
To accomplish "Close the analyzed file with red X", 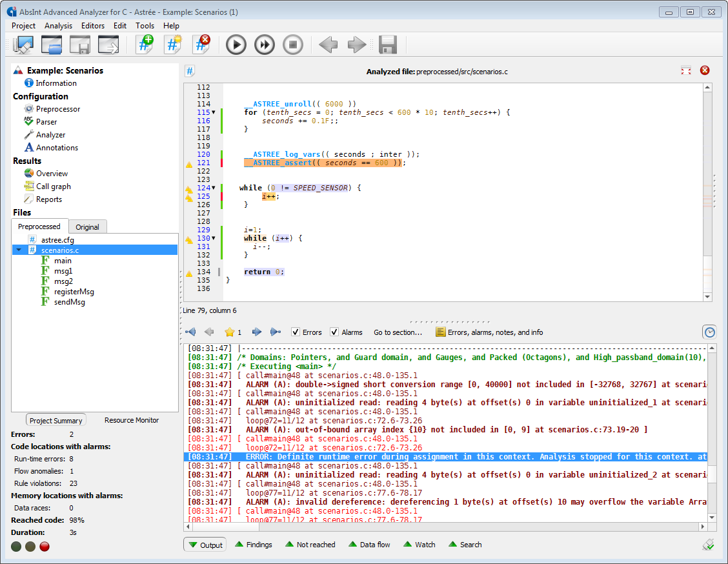I will (x=705, y=70).
